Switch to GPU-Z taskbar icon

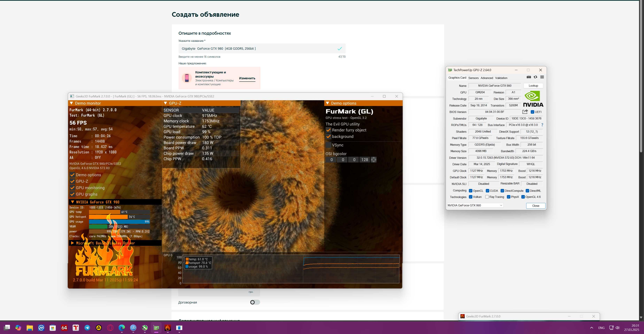coord(156,328)
